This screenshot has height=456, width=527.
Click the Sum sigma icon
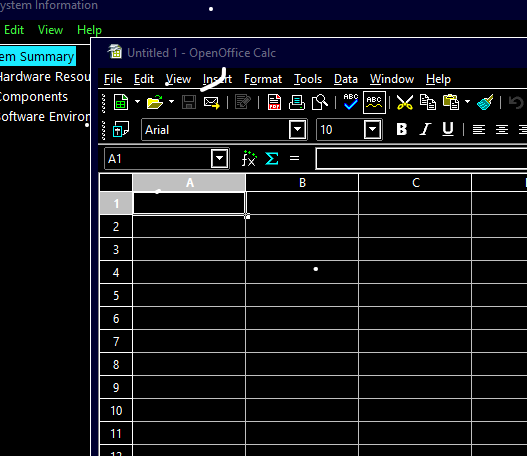[x=272, y=158]
